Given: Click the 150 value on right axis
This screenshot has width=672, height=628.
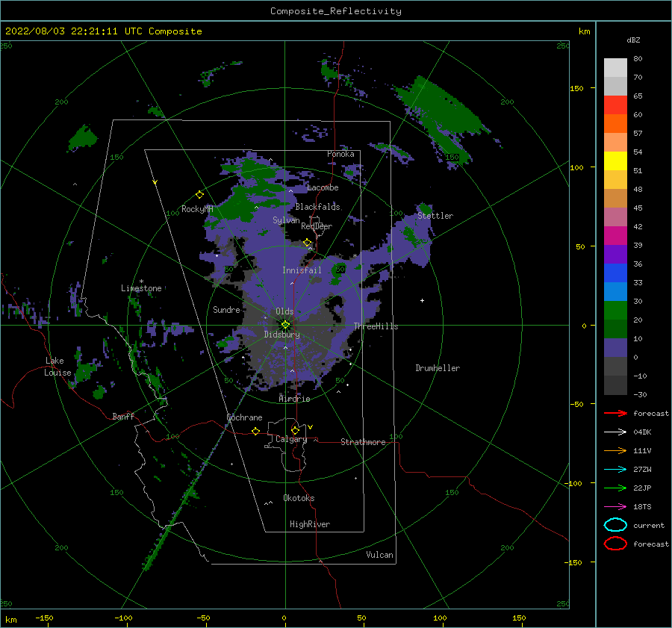Looking at the screenshot, I should (x=576, y=88).
